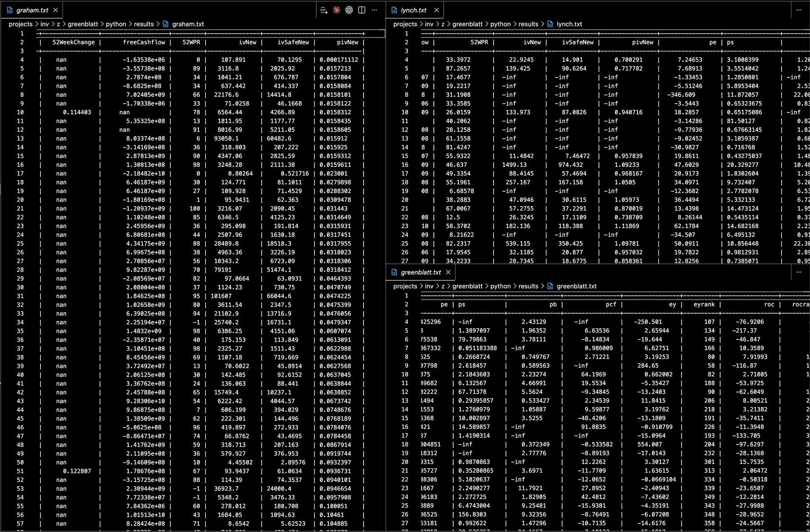Click 'freeCashflow' header in graham.txt

point(144,42)
